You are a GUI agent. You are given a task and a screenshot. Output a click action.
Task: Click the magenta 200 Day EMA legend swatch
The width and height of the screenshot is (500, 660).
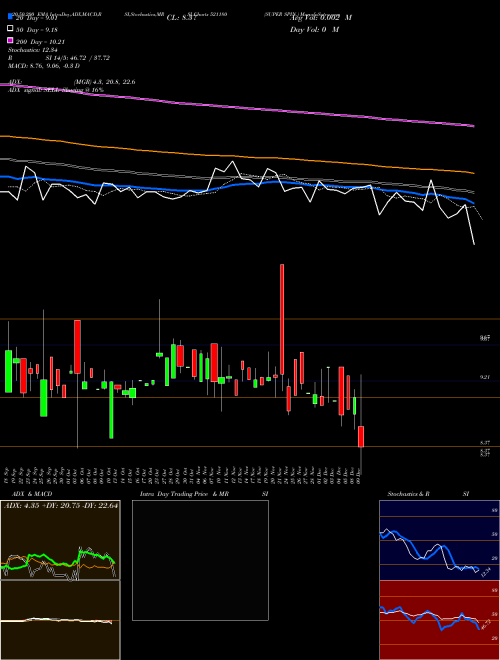[11, 41]
